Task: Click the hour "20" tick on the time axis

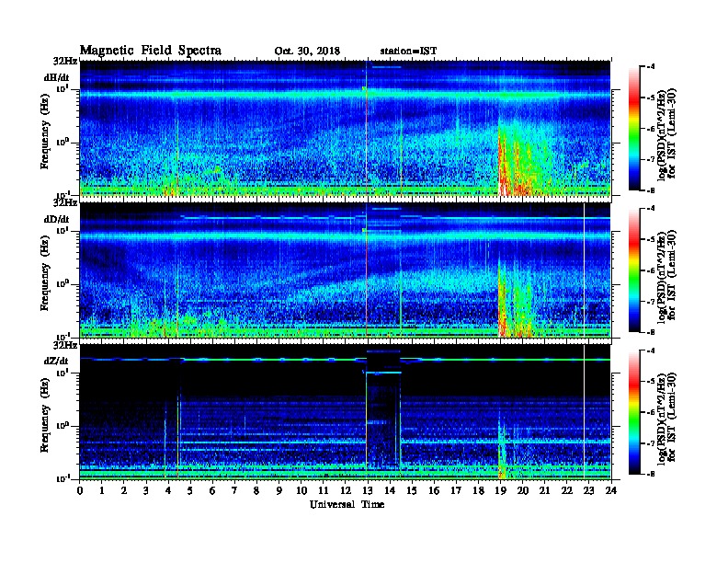Action: (x=522, y=490)
